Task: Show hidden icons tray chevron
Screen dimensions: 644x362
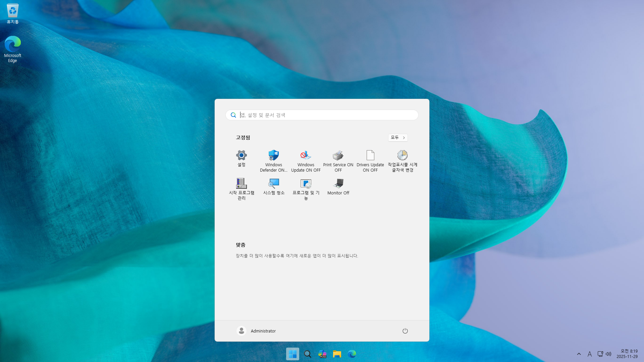Action: pos(579,354)
